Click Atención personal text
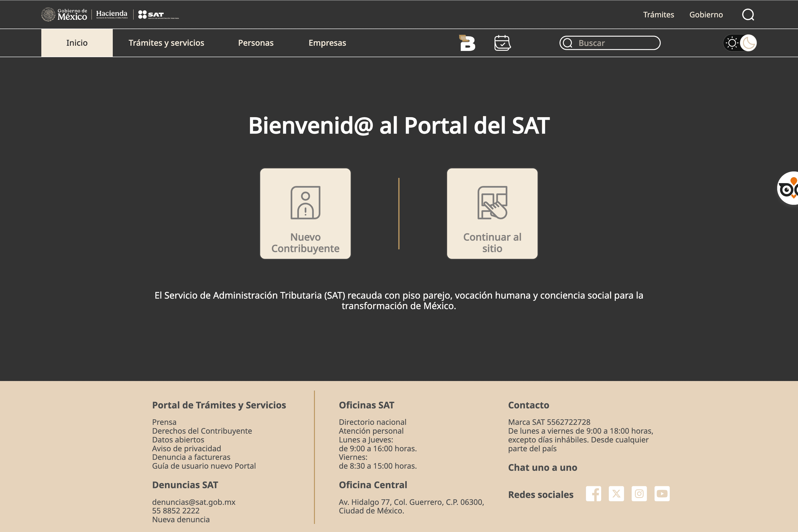 pyautogui.click(x=371, y=431)
